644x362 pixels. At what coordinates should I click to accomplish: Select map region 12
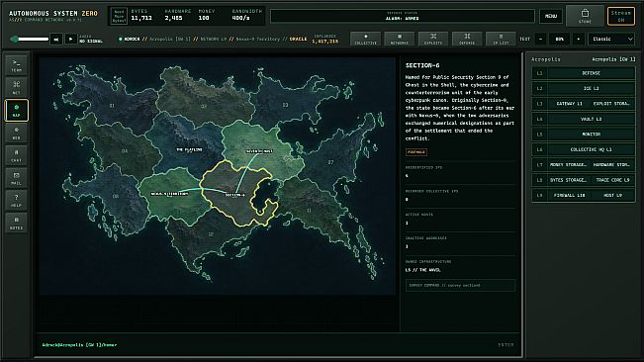point(211,234)
